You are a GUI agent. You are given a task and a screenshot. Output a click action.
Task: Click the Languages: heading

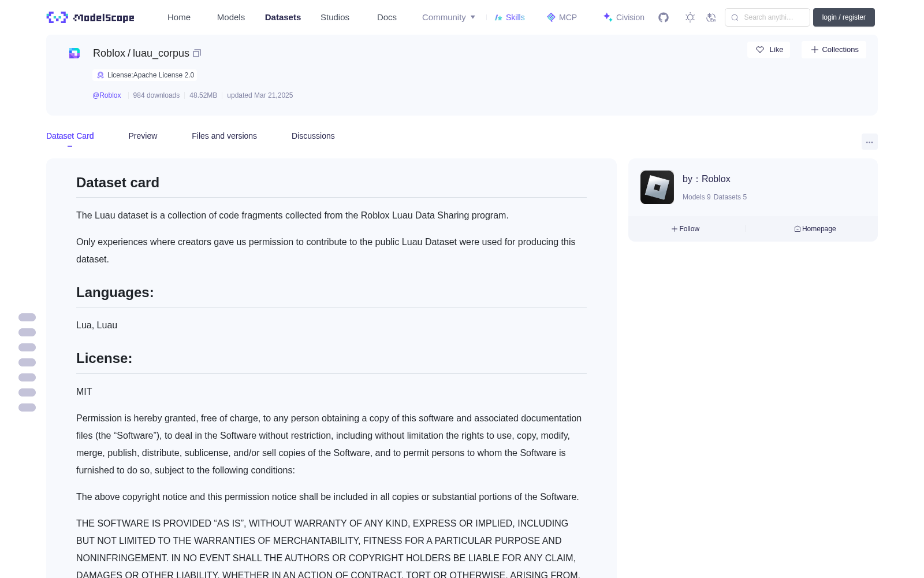tap(115, 292)
